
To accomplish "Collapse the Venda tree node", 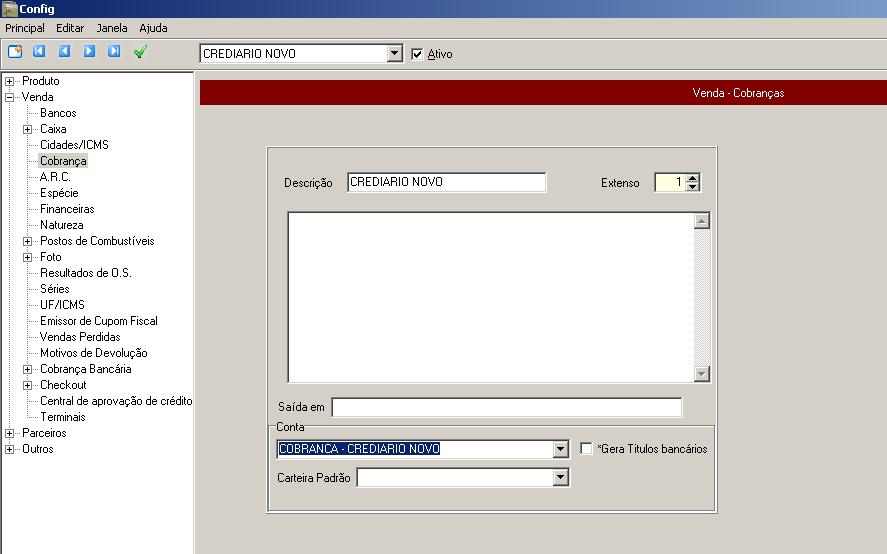I will pos(10,97).
